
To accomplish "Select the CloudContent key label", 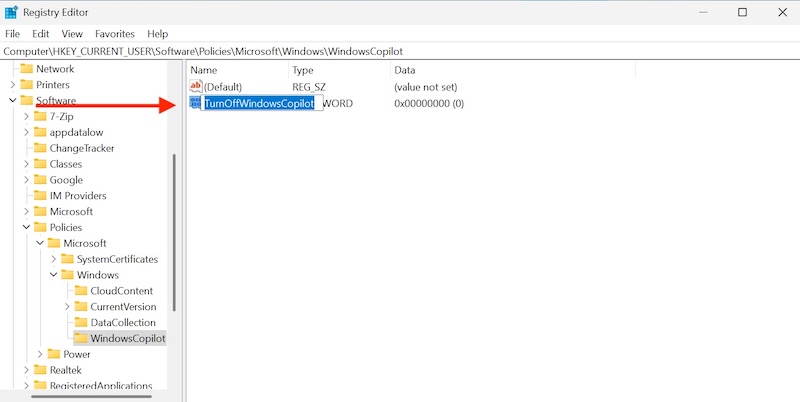I will point(121,291).
